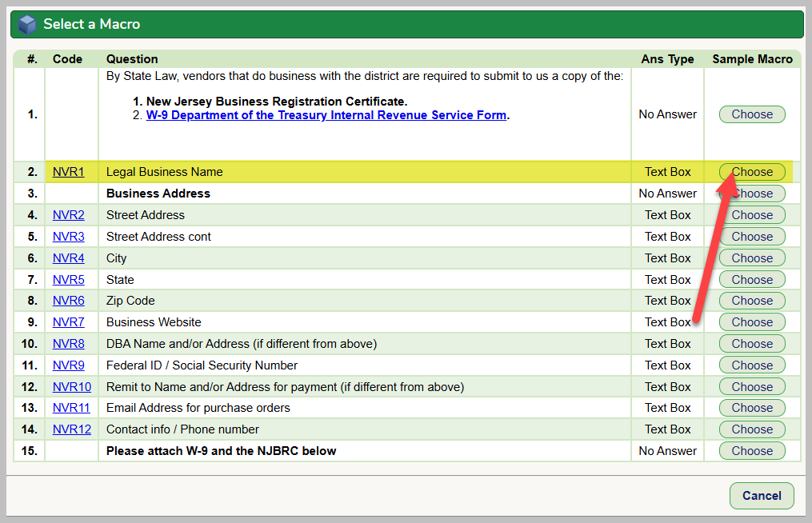Choose macro for DBA Name row

coord(752,344)
